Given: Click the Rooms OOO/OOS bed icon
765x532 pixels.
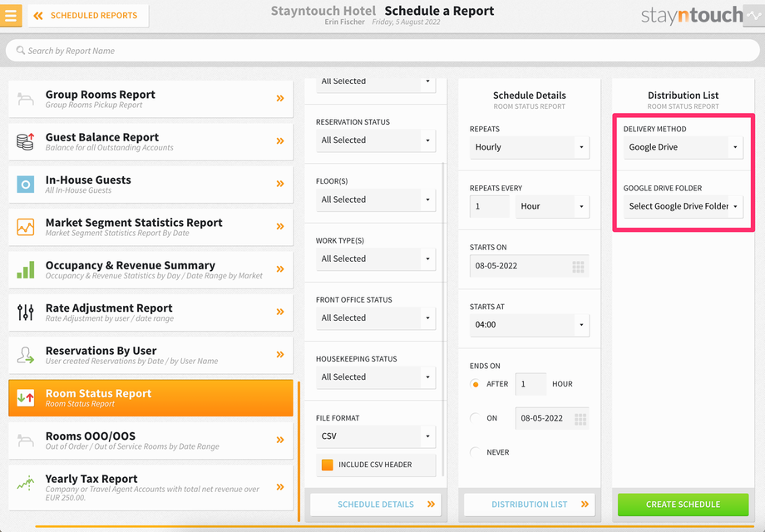Looking at the screenshot, I should coord(26,441).
